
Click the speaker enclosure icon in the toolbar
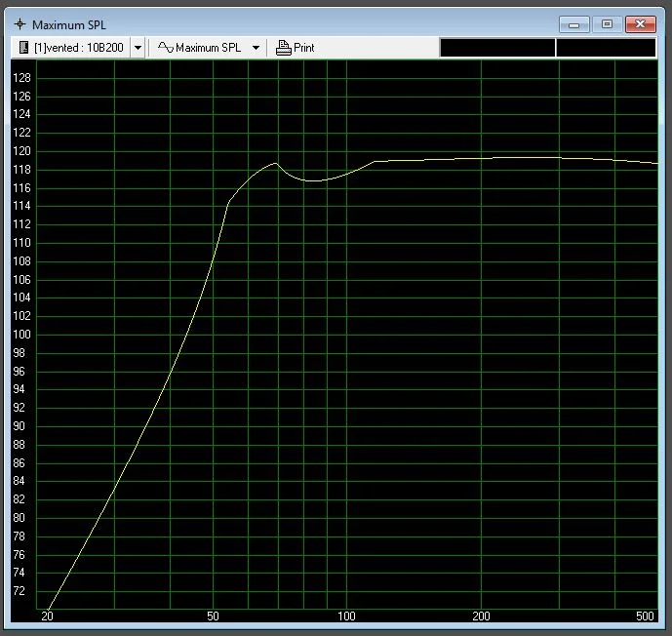23,47
